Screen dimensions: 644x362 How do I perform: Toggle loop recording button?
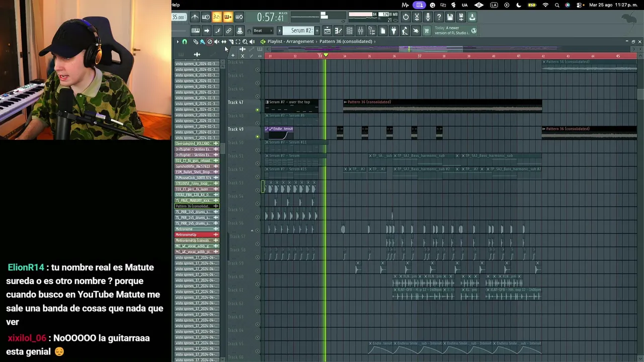239,17
